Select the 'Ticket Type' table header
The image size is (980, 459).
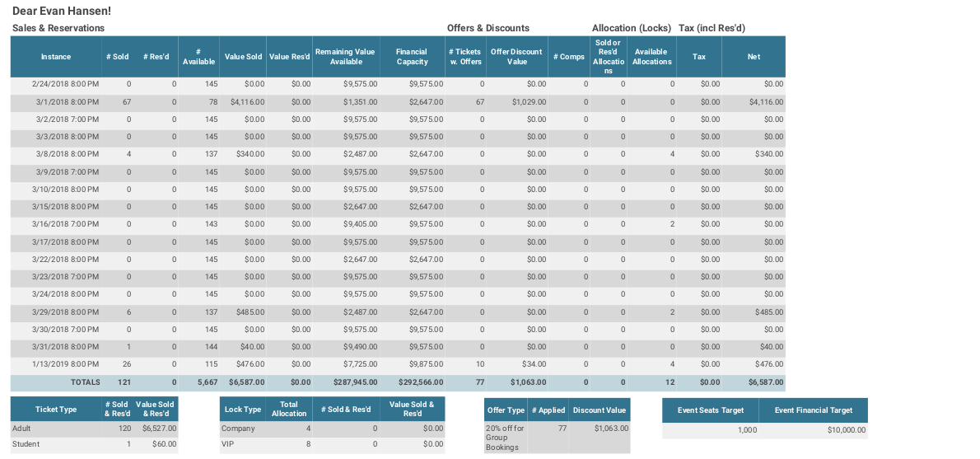56,409
